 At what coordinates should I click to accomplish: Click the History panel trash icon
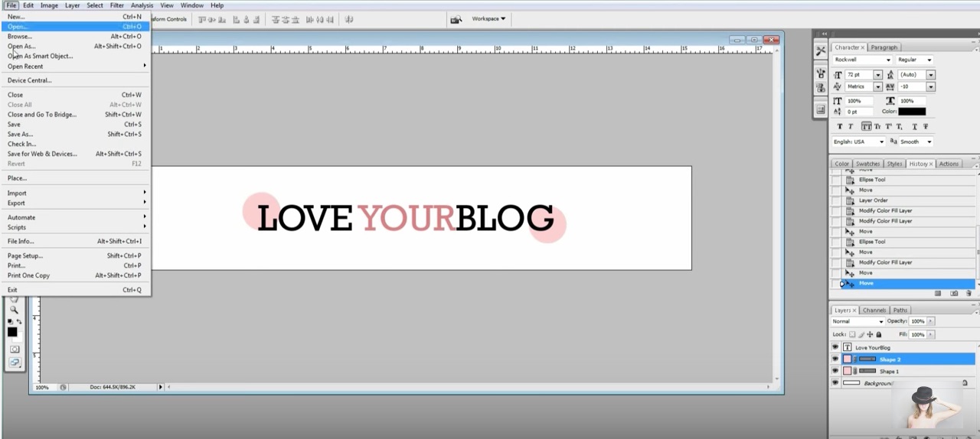pos(969,294)
